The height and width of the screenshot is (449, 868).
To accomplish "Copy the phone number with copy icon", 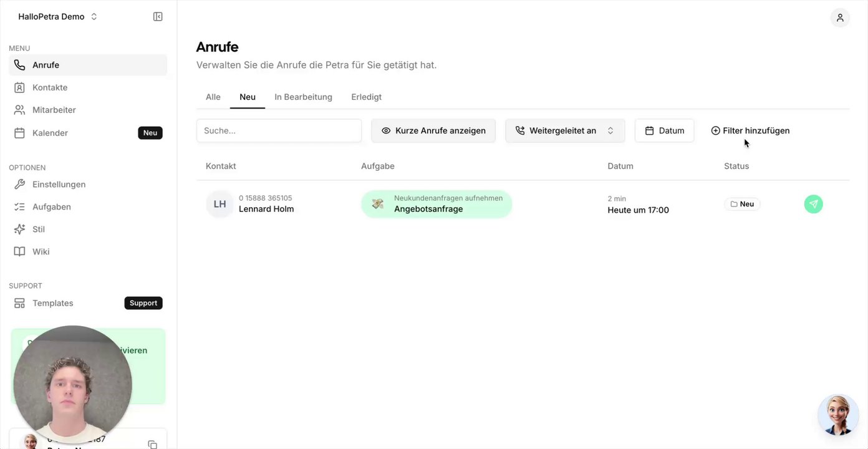I will [x=152, y=444].
